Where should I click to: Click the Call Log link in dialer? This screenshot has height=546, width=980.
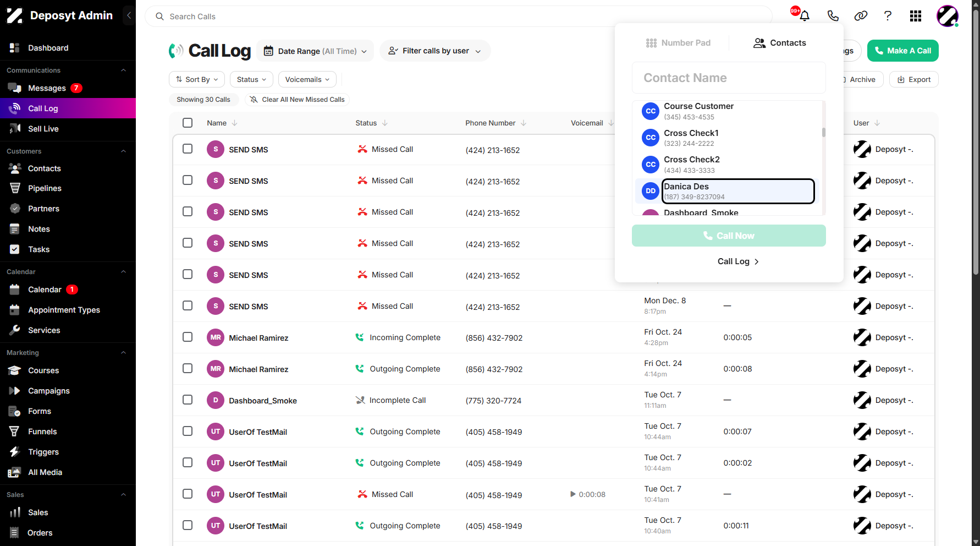[738, 261]
